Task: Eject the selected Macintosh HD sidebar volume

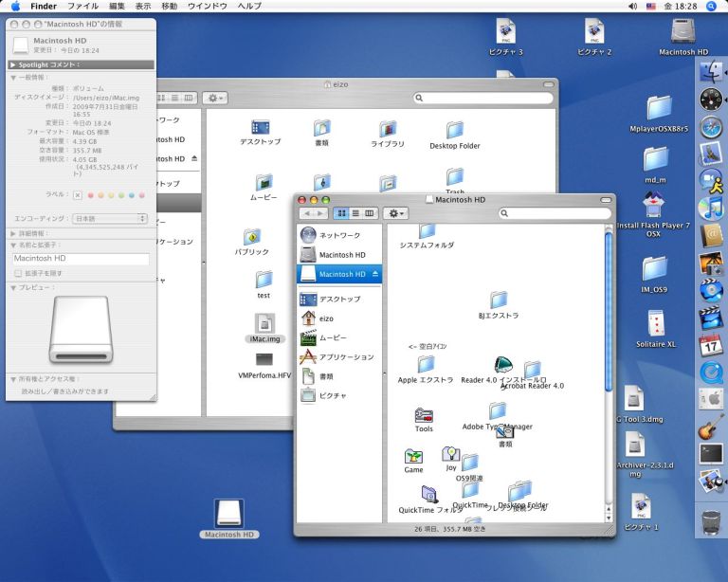Action: [x=375, y=274]
